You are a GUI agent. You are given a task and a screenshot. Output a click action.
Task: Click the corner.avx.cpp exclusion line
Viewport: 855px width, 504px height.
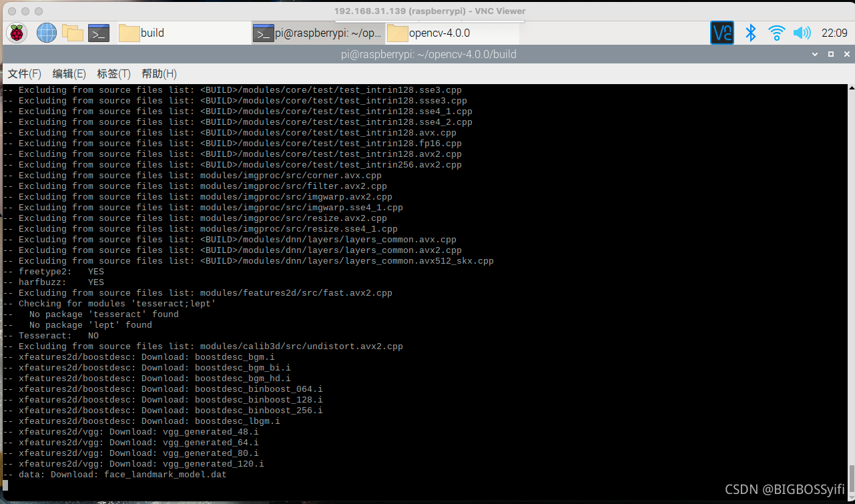tap(192, 176)
